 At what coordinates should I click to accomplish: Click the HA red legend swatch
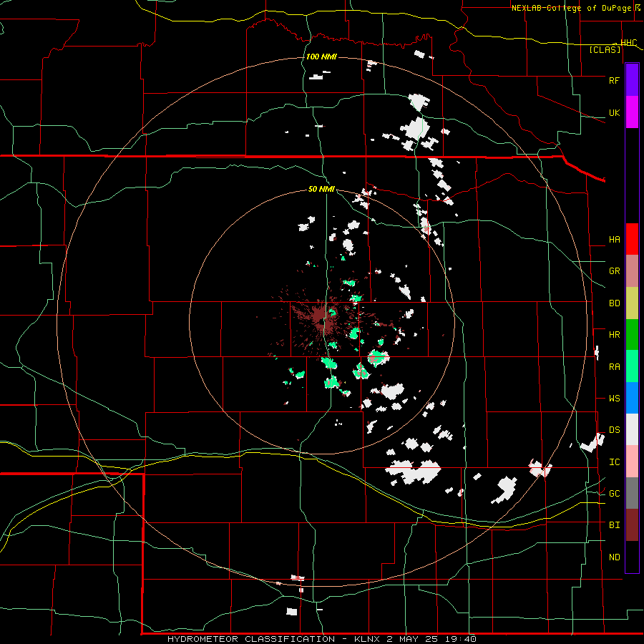tap(632, 238)
